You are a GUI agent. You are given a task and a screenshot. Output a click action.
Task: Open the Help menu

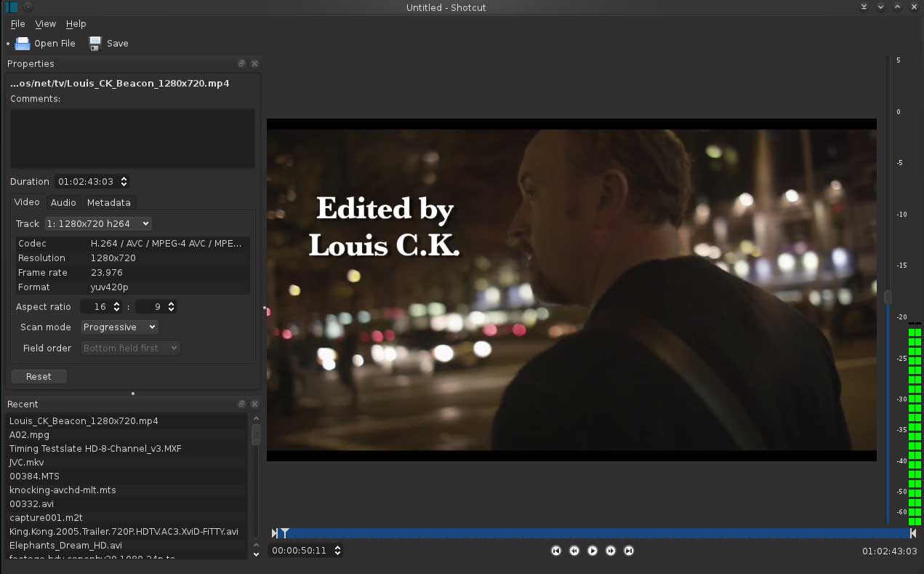point(76,24)
